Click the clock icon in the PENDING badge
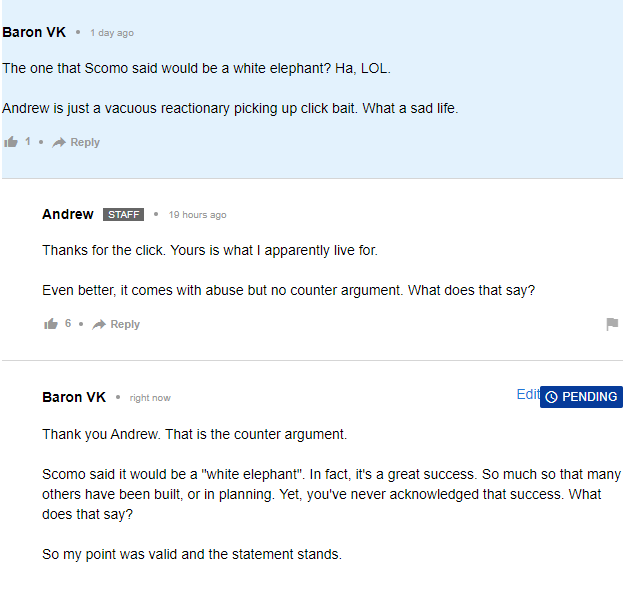This screenshot has width=639, height=595. [x=551, y=397]
